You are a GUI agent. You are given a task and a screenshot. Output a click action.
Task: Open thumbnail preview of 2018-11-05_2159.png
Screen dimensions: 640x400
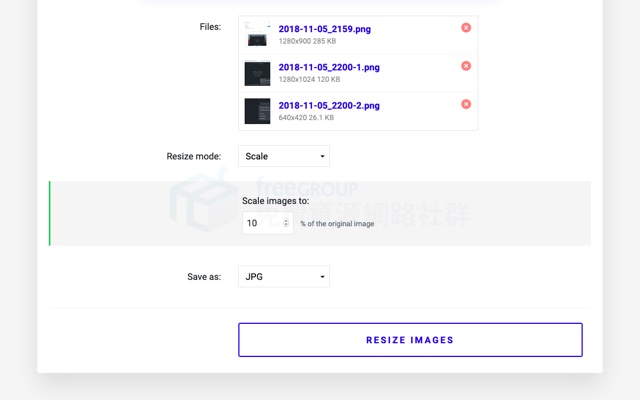pos(257,34)
